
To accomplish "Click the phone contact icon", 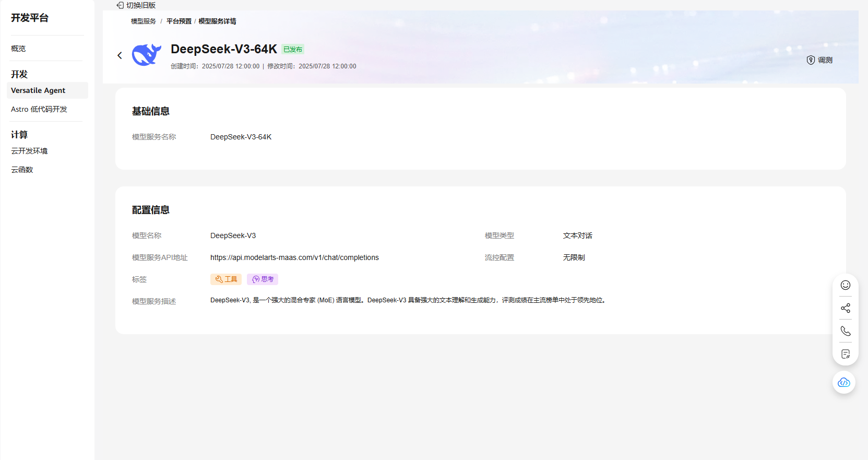I will click(846, 331).
